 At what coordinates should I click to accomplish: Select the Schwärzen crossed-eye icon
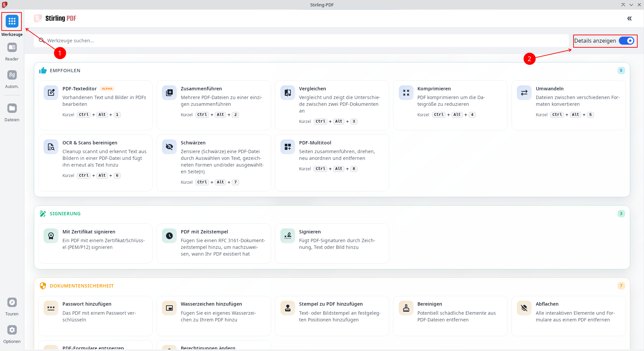coord(169,147)
